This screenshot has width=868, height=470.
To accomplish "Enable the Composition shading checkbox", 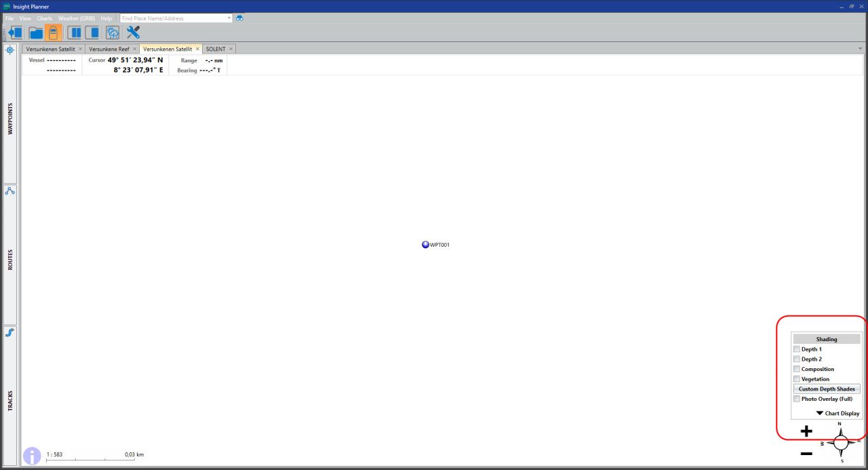I will pyautogui.click(x=797, y=369).
